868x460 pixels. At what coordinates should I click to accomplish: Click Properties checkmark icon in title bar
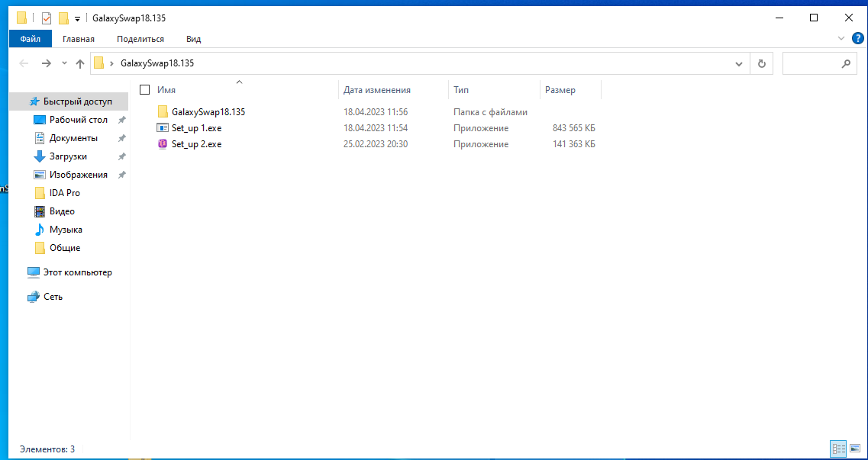pos(47,18)
